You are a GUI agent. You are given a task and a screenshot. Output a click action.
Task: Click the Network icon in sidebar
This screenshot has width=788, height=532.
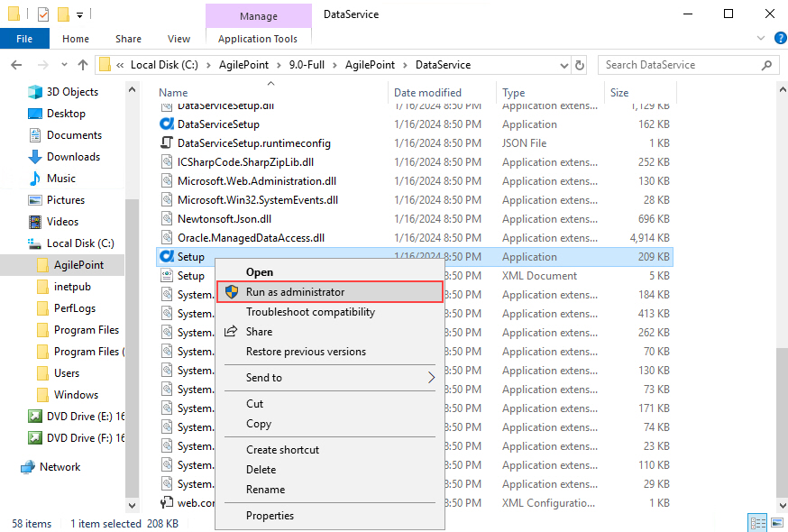click(x=28, y=467)
